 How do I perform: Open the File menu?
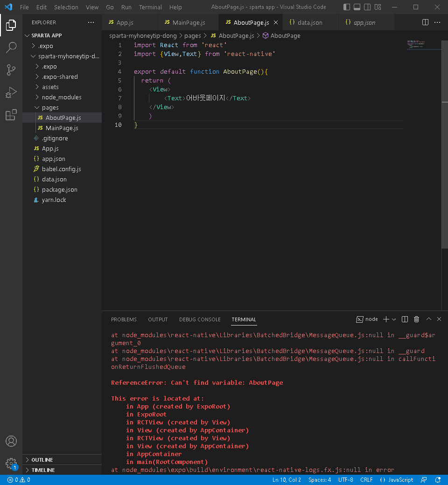tap(24, 7)
